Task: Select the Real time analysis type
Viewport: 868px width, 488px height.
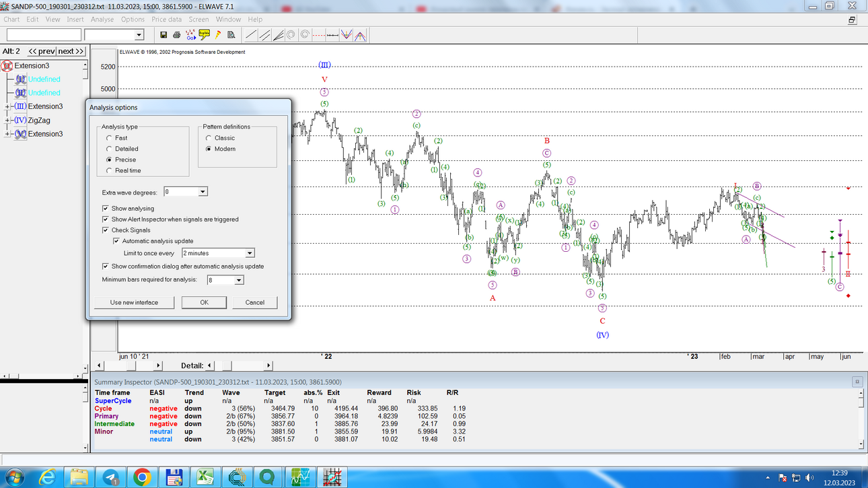Action: 124,170
